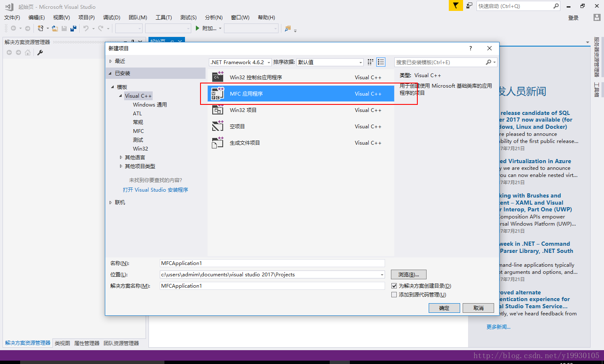Click the template search magnifier icon
Image resolution: width=604 pixels, height=364 pixels.
click(488, 62)
